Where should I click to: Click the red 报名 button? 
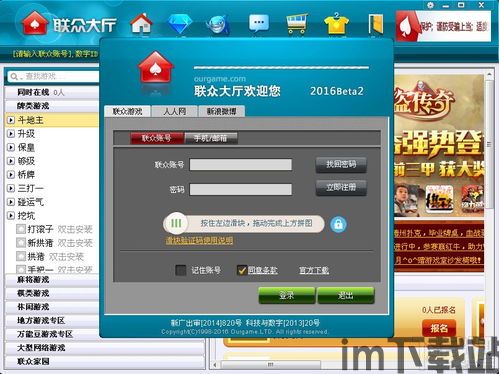click(x=439, y=328)
